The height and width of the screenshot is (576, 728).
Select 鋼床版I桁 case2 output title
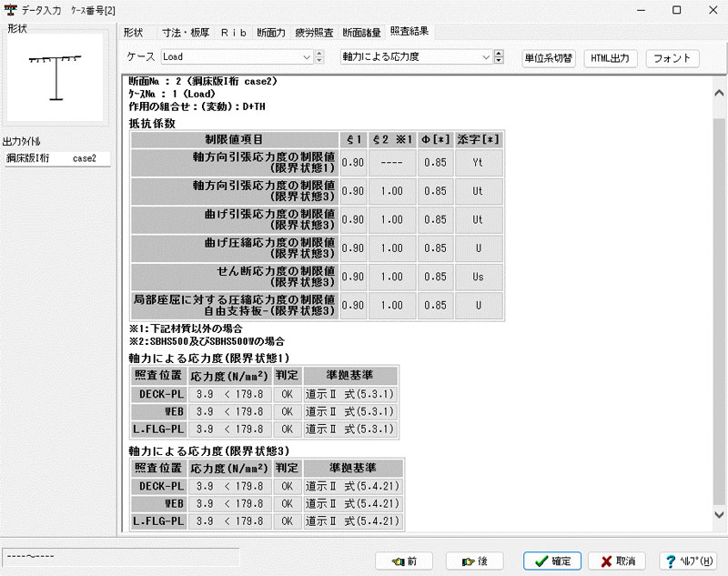click(x=57, y=158)
